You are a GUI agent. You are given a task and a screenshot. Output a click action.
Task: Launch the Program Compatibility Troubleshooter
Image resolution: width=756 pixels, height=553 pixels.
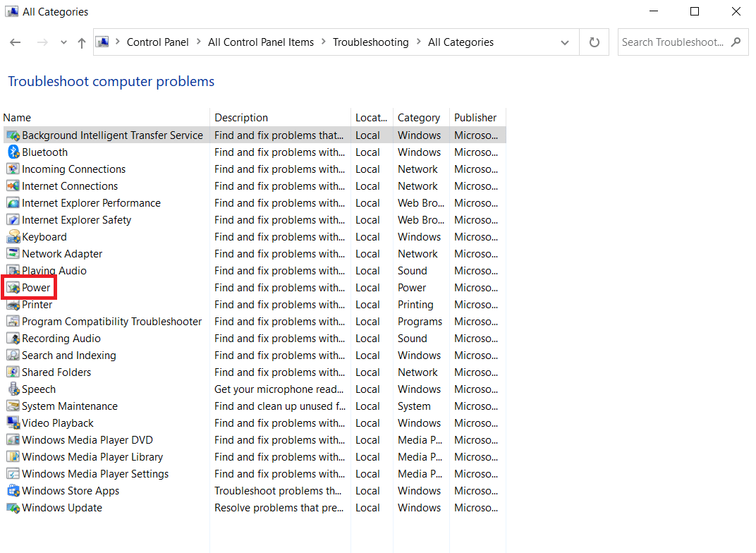pyautogui.click(x=111, y=322)
